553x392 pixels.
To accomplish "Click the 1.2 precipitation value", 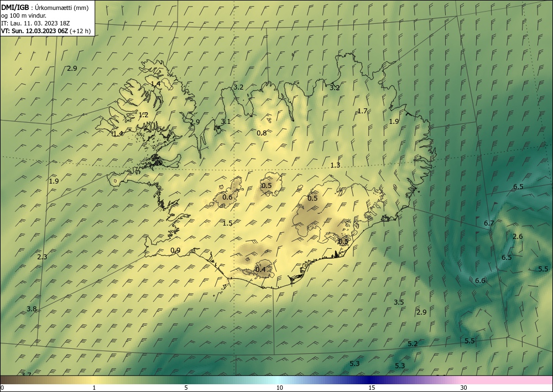I will [144, 115].
